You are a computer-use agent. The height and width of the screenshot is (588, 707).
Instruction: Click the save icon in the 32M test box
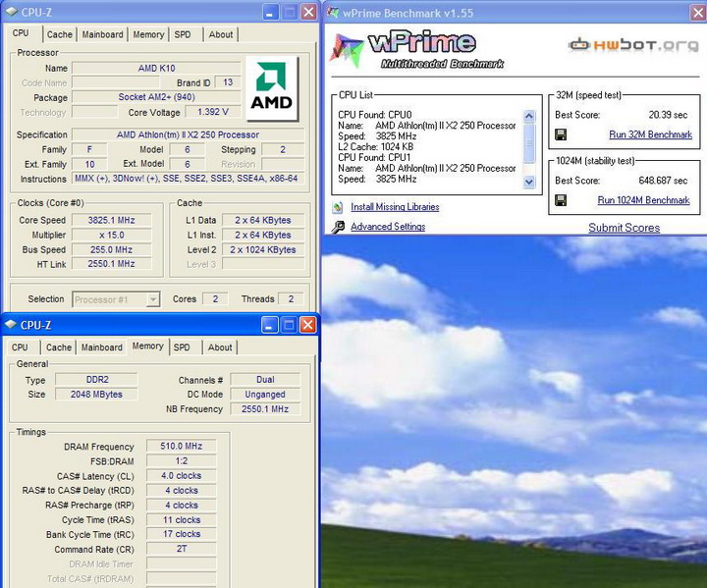(561, 134)
